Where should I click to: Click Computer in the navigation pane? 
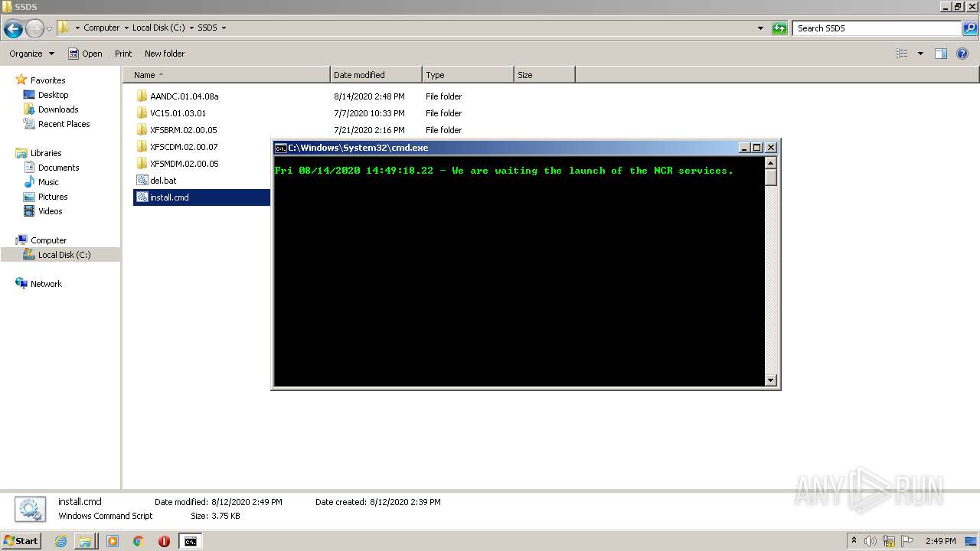(x=48, y=240)
